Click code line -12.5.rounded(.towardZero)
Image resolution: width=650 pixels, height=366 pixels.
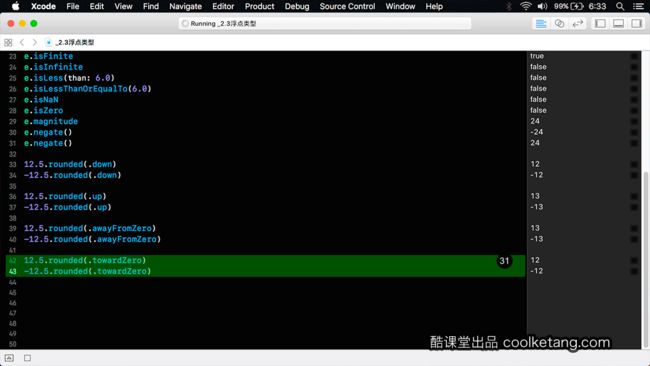87,271
